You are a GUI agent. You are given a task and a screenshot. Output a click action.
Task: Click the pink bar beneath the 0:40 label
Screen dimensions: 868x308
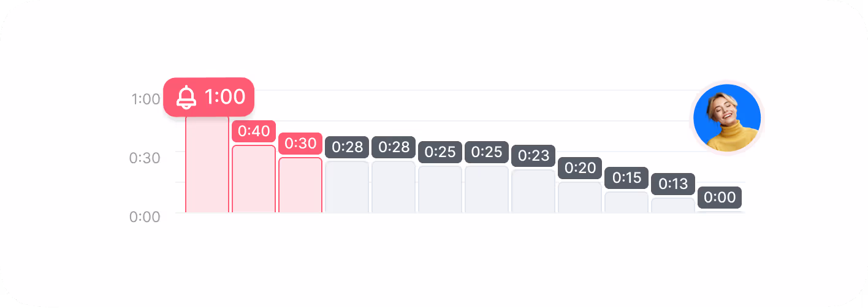pyautogui.click(x=254, y=179)
